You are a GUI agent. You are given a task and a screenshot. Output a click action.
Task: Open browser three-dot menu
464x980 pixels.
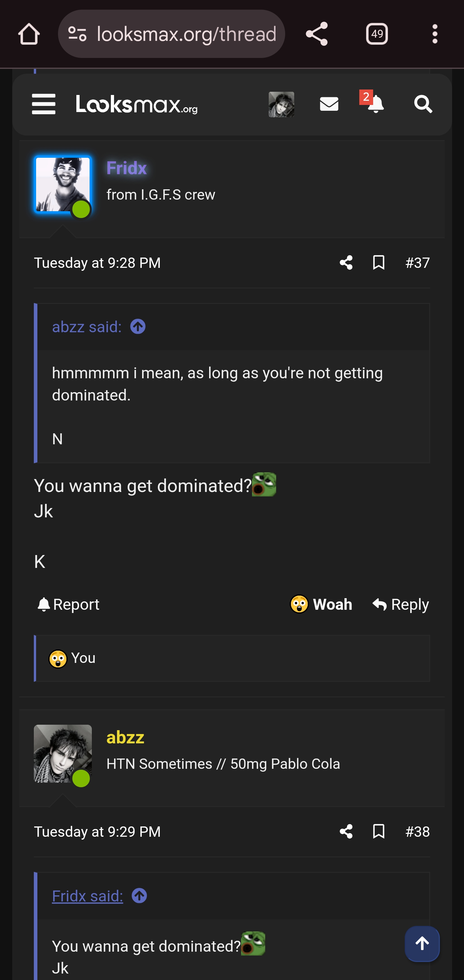tap(435, 34)
